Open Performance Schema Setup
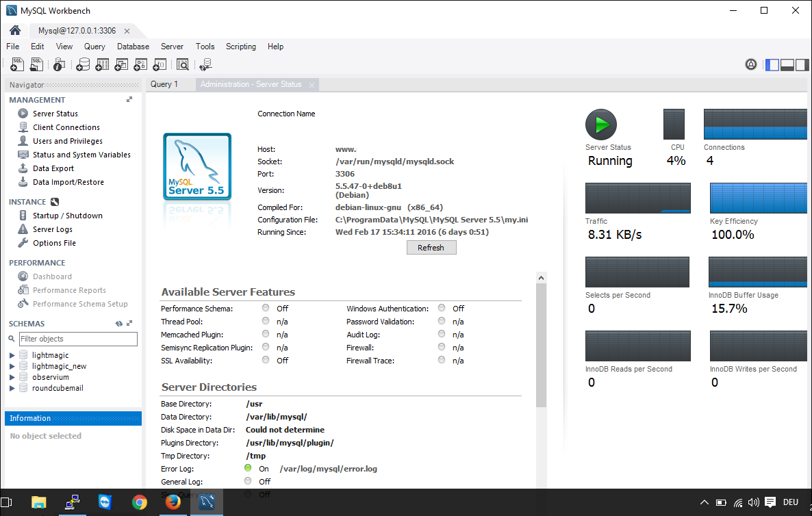 click(x=79, y=305)
